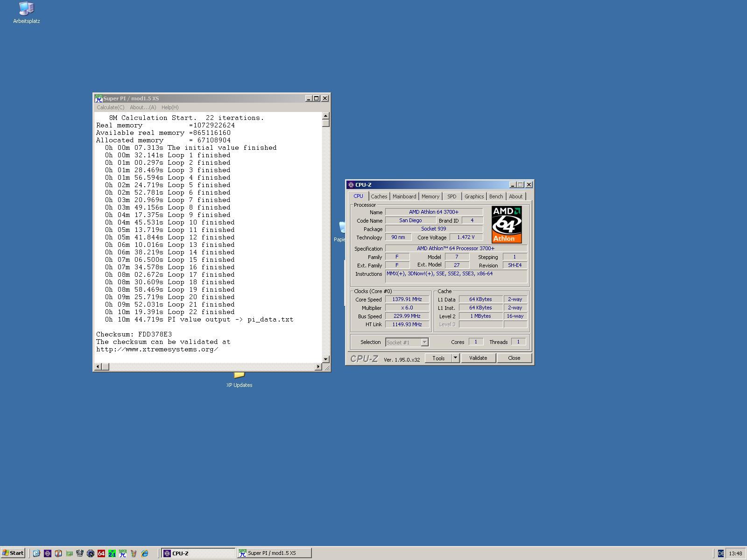Click Super PI horizontal scrollbar left arrow
The image size is (747, 560).
coord(98,367)
